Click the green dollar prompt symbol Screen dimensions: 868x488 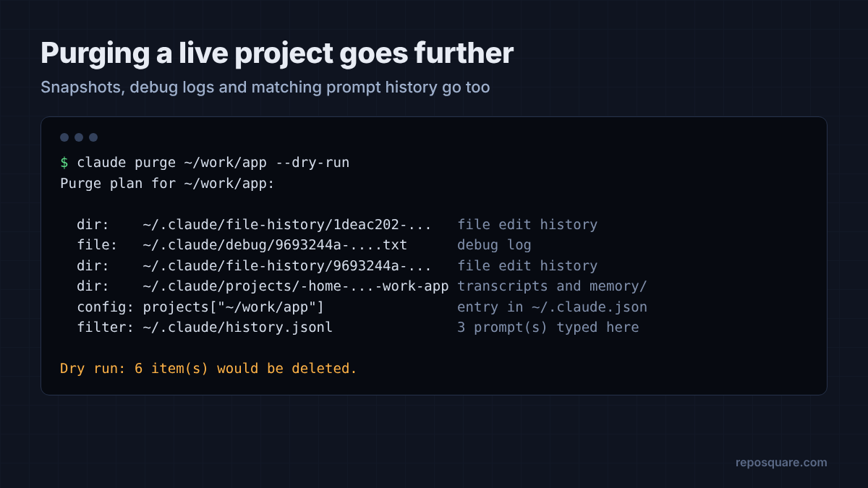(x=64, y=163)
